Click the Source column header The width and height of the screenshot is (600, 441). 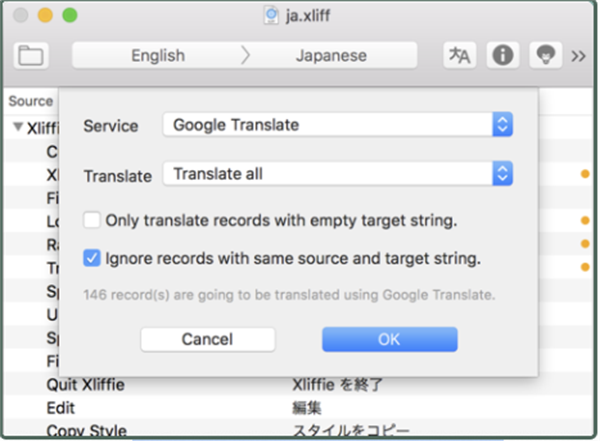pyautogui.click(x=31, y=101)
